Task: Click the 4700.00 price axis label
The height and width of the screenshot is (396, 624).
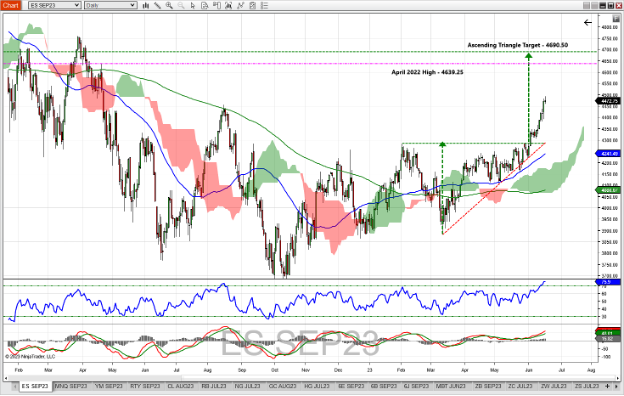Action: (x=609, y=50)
